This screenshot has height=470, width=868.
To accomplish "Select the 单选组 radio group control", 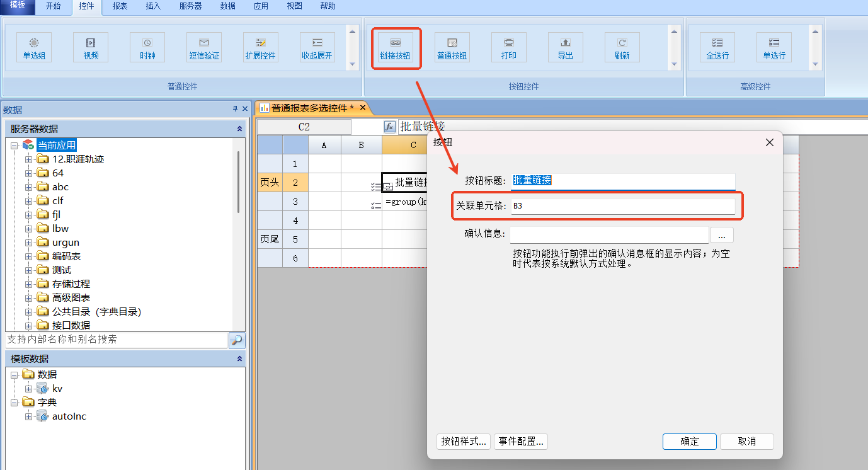I will pos(34,48).
